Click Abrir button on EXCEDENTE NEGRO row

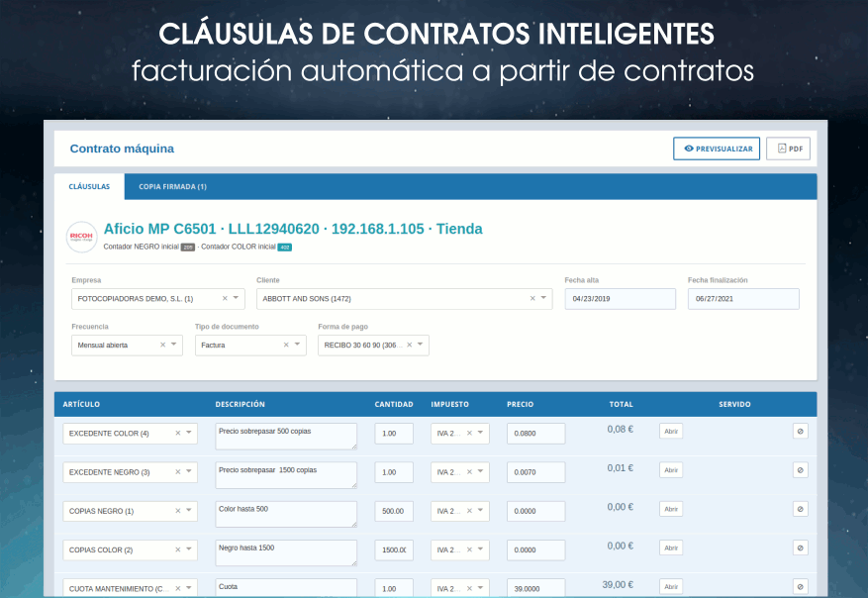pyautogui.click(x=671, y=470)
